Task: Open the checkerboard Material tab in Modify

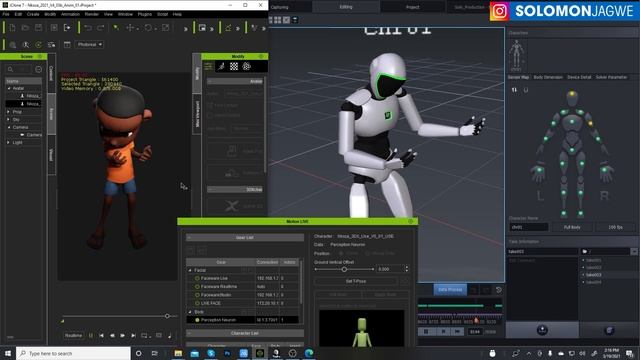Action: coord(234,66)
